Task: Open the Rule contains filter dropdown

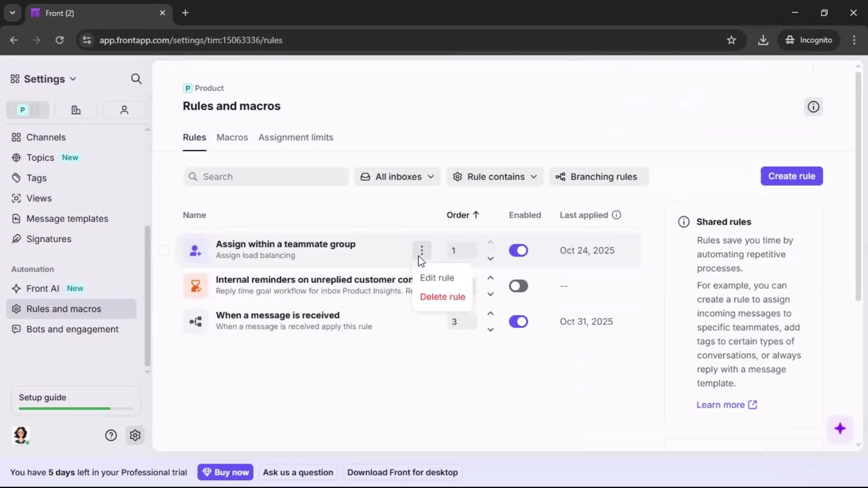Action: [x=495, y=177]
